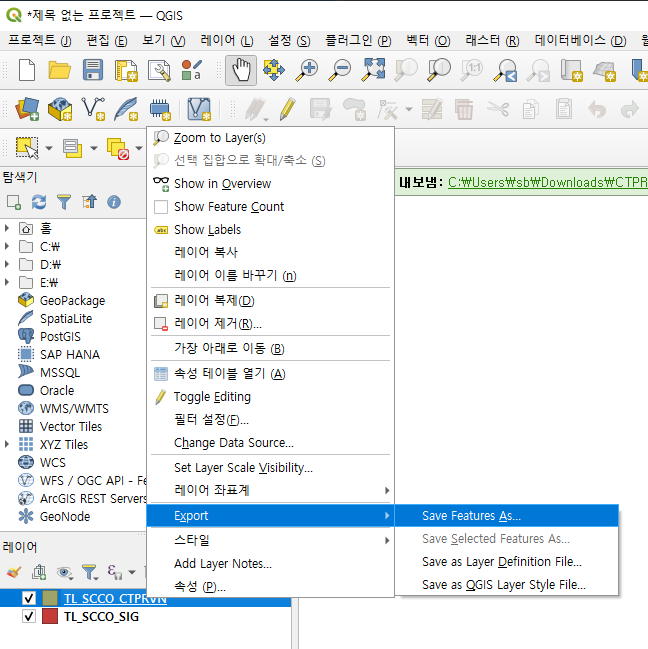Open exported file path link
The width and height of the screenshot is (648, 649).
[548, 182]
